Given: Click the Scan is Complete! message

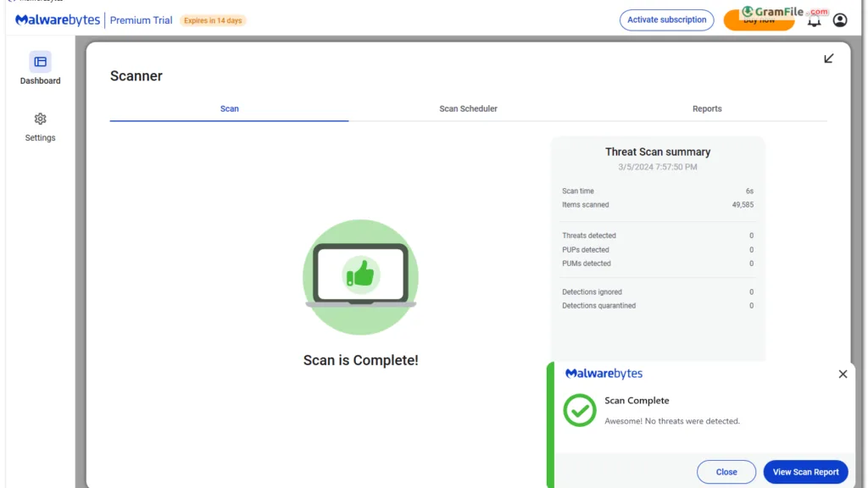Looking at the screenshot, I should [x=360, y=360].
